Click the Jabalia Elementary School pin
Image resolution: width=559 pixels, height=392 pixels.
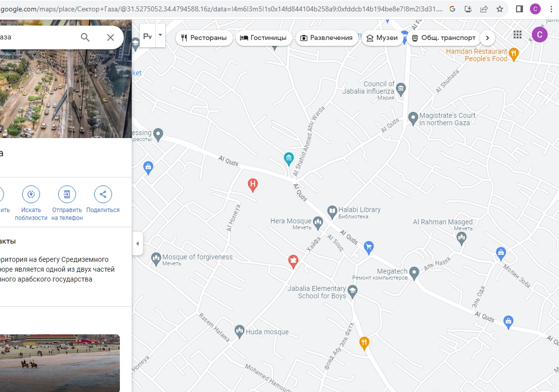coord(352,291)
